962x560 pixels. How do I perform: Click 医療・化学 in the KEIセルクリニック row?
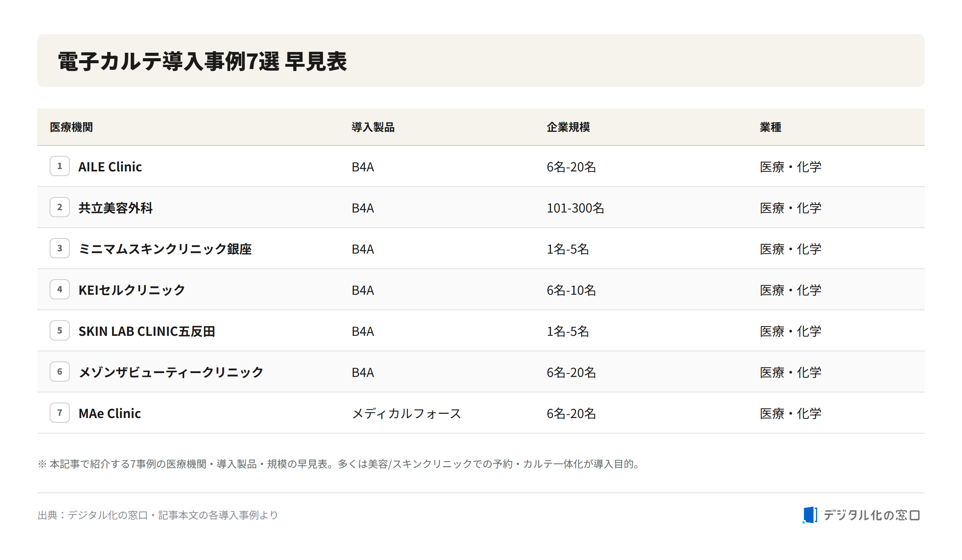791,290
